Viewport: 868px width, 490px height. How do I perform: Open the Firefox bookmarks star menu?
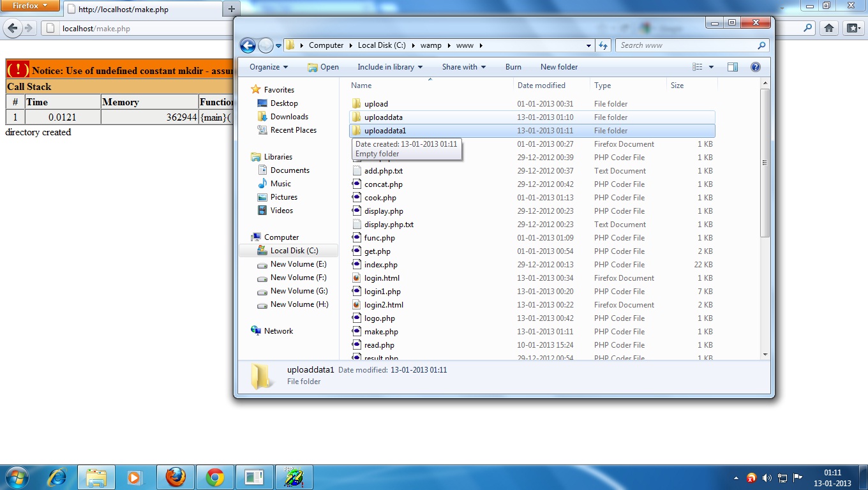pyautogui.click(x=853, y=28)
